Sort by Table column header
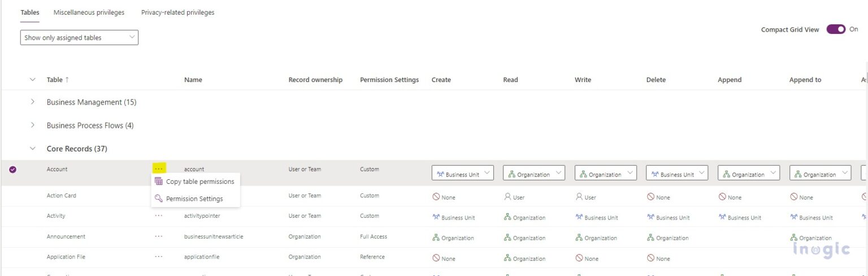 (x=58, y=80)
